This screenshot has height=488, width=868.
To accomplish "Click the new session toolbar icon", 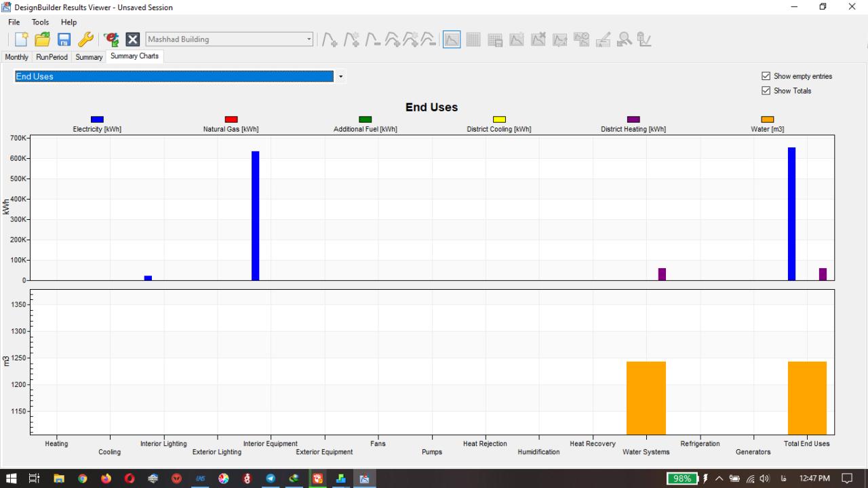I will coord(22,39).
